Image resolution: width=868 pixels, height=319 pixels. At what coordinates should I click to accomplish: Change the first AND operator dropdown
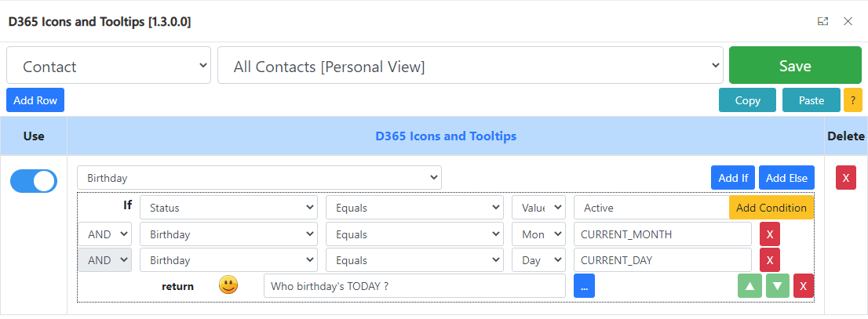(x=104, y=234)
